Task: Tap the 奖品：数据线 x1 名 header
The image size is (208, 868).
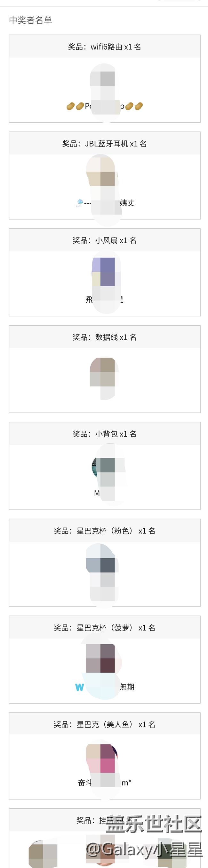Action: point(104,337)
